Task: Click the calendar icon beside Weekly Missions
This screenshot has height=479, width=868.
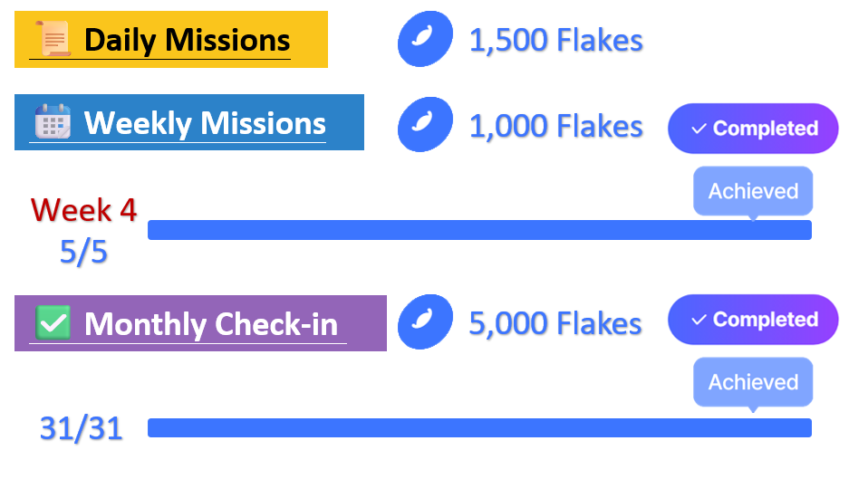Action: [x=53, y=121]
